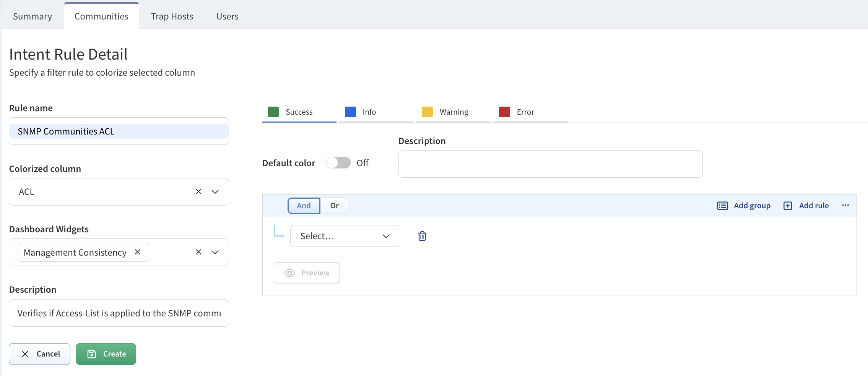This screenshot has width=868, height=376.
Task: Expand the Dashboard Widgets dropdown arrow
Action: (x=215, y=252)
